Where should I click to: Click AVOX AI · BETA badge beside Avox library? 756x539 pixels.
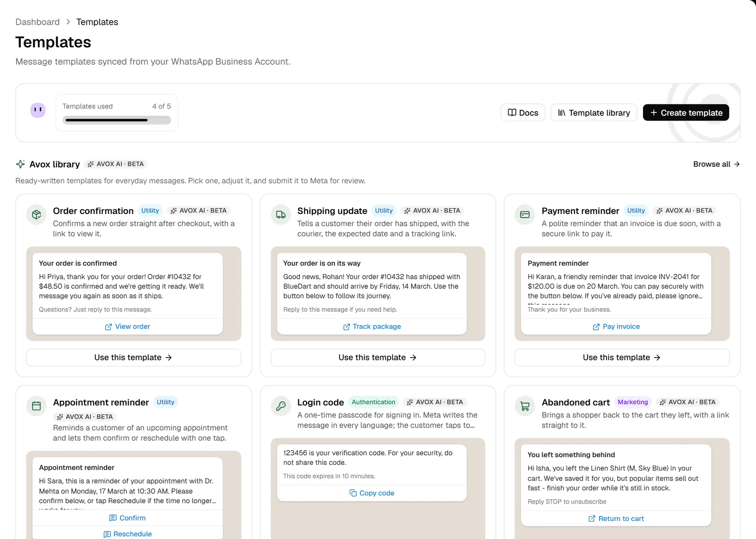[116, 164]
